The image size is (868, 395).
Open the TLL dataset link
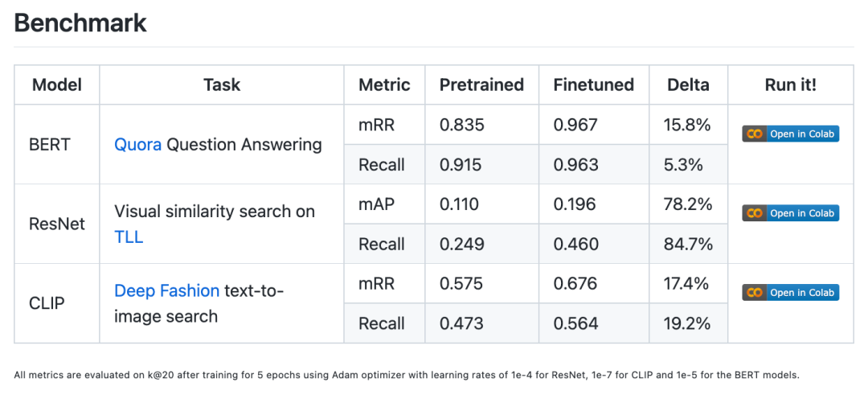coord(129,237)
